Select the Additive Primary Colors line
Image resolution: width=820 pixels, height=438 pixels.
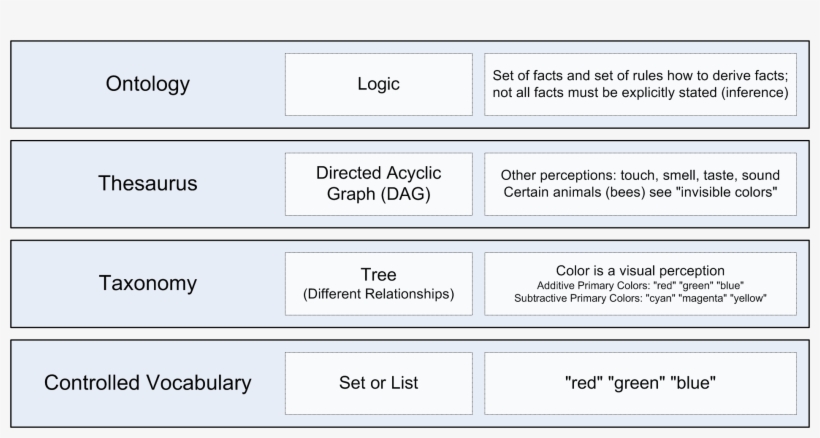(640, 285)
